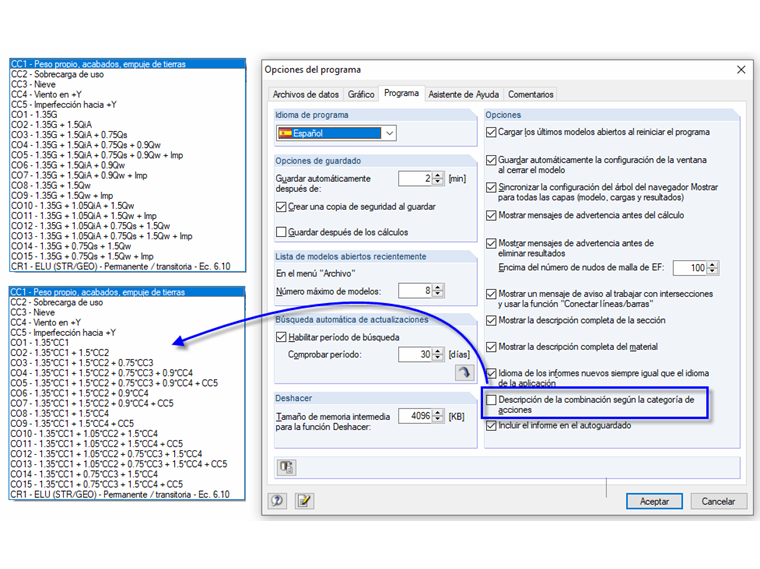Image resolution: width=760 pixels, height=569 pixels.
Task: Enable Guardar después de los cálculos
Action: pos(281,232)
